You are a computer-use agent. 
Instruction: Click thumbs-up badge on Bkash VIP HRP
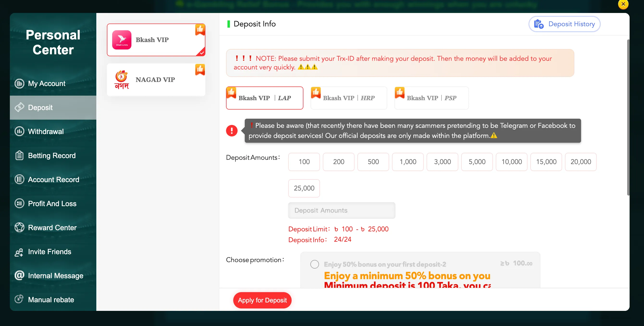(316, 93)
